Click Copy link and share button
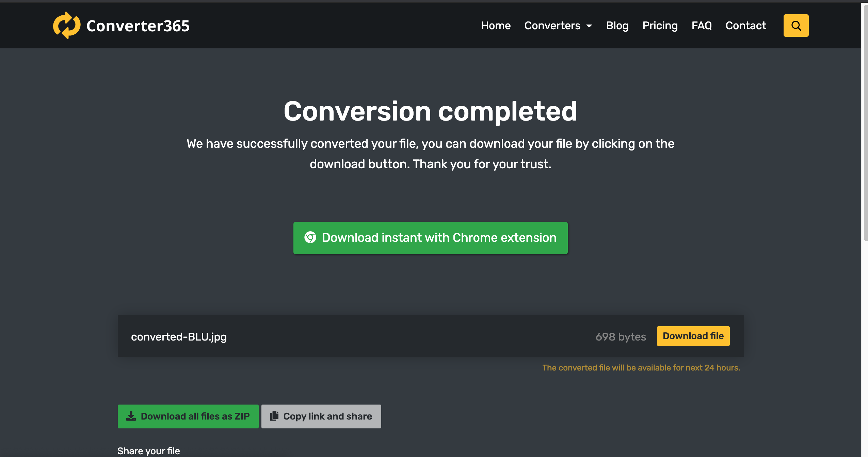868x457 pixels. [x=321, y=416]
